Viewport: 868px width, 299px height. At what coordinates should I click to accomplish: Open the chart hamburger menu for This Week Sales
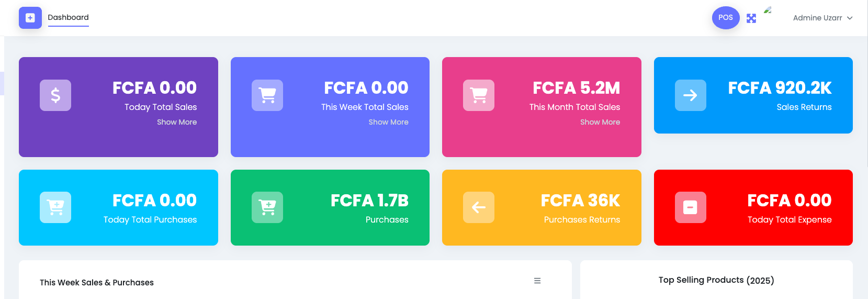537,281
